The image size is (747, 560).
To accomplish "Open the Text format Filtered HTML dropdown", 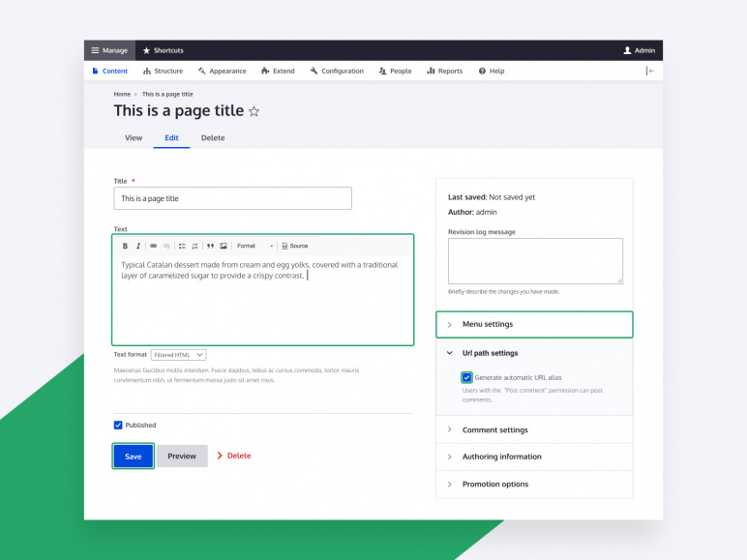I will coord(179,355).
